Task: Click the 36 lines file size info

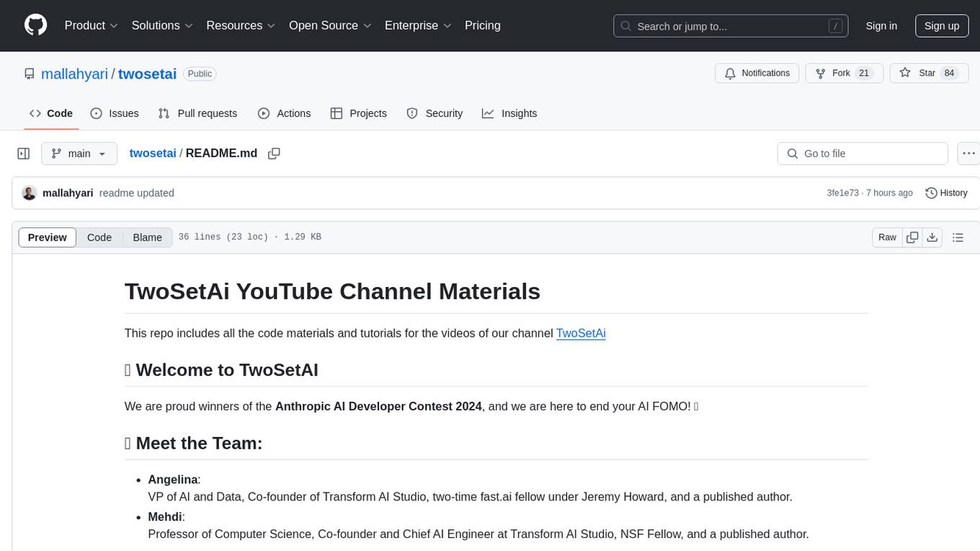Action: click(x=249, y=237)
